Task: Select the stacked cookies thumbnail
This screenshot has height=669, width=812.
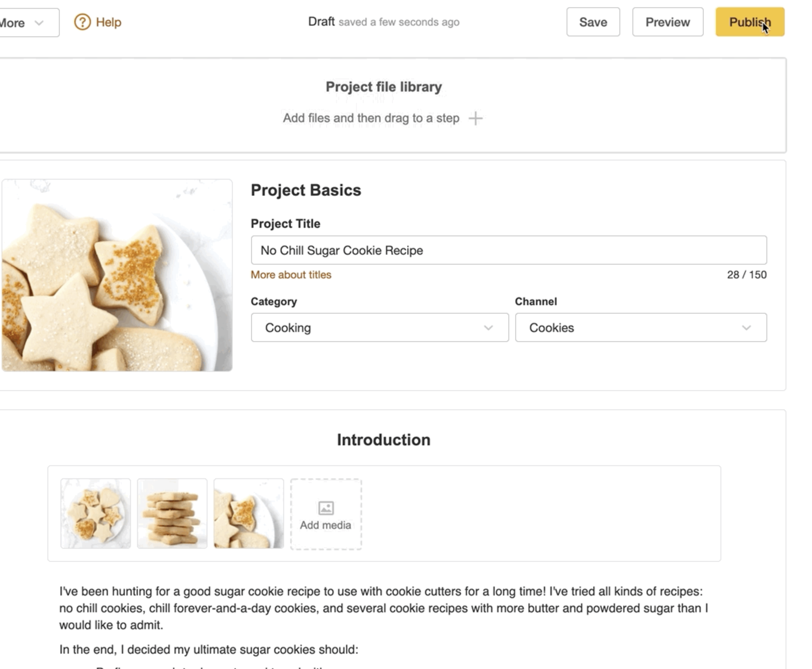Action: pos(173,512)
